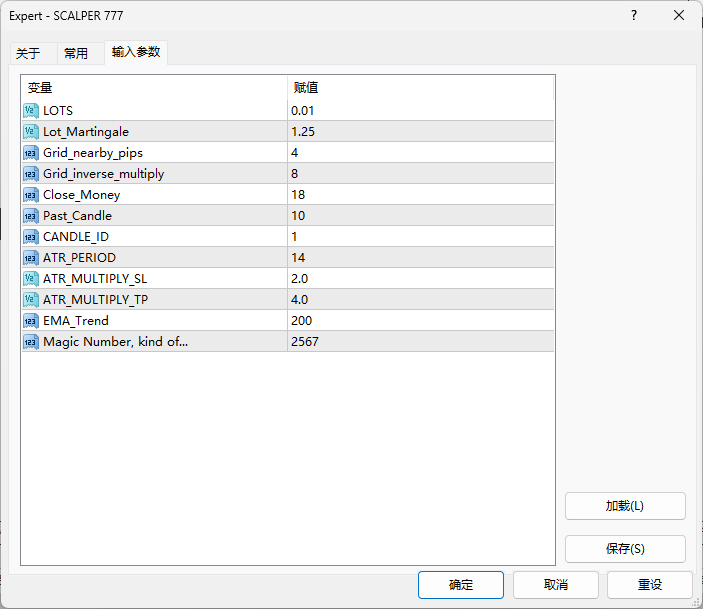The height and width of the screenshot is (609, 703).
Task: Select the ATR_PERIOD variable name
Action: pos(79,258)
